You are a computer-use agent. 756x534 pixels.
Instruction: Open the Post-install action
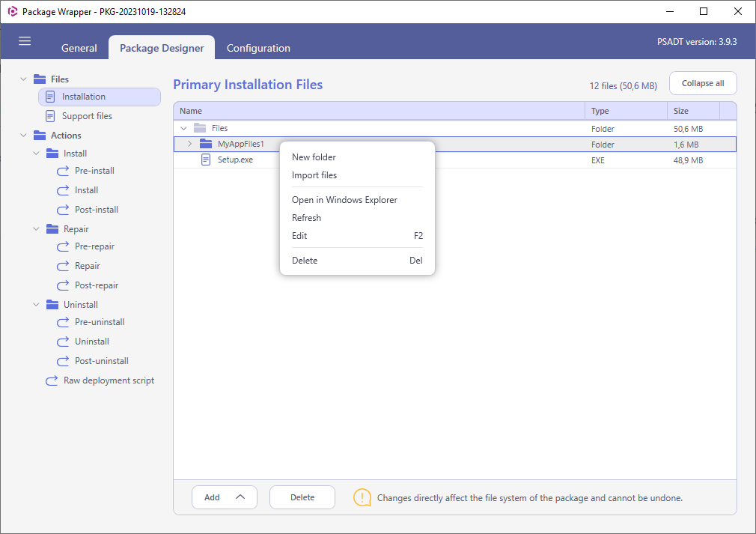click(x=97, y=210)
